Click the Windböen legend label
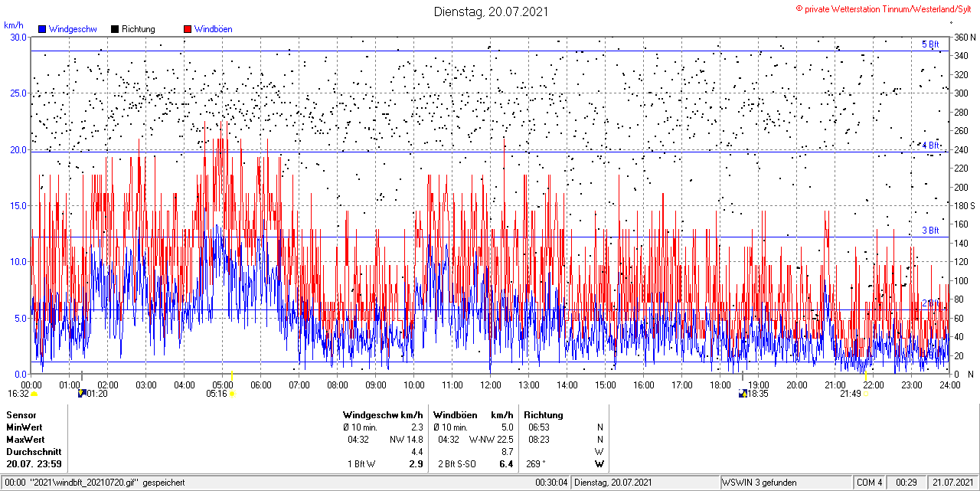 (x=213, y=29)
